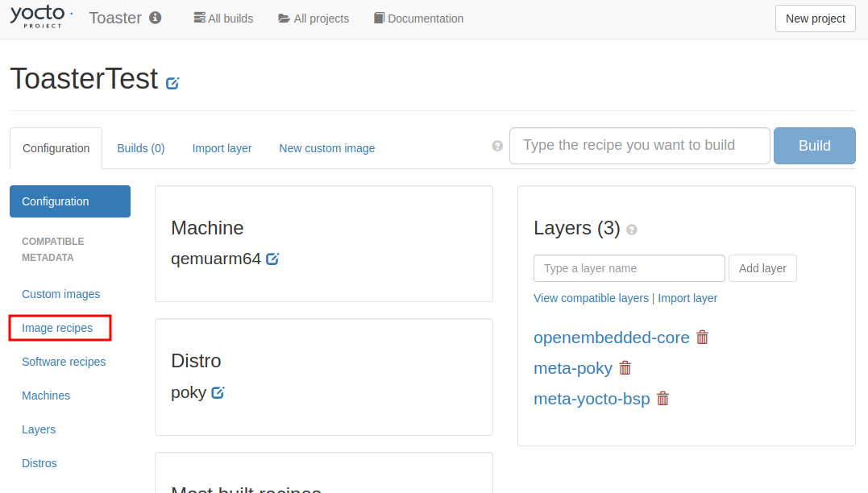
Task: Remove the meta-yocto-bsp layer
Action: (x=662, y=399)
